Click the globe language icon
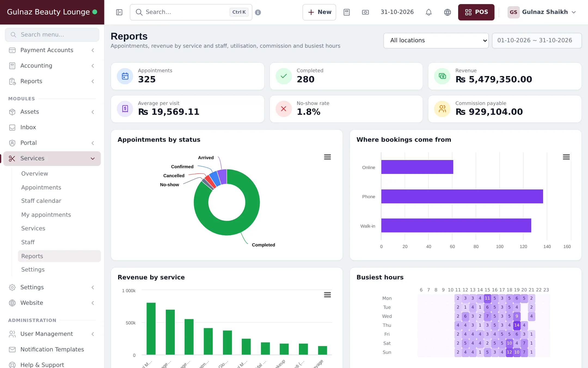 click(x=448, y=12)
